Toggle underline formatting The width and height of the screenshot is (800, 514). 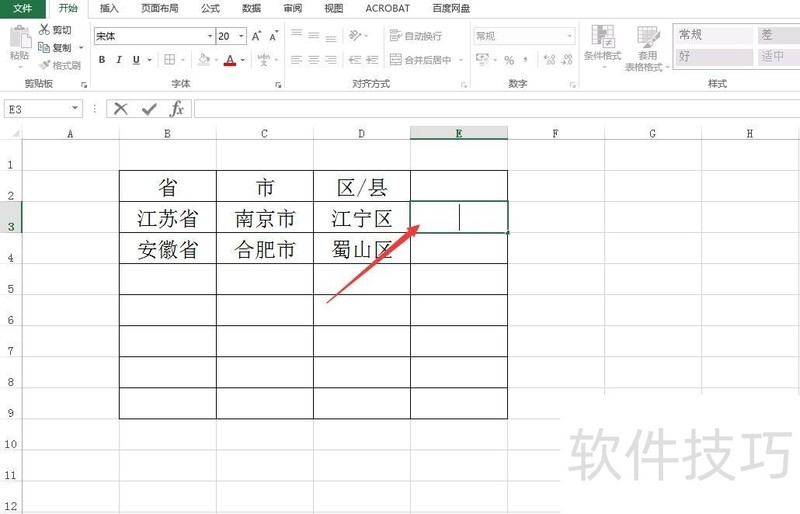pyautogui.click(x=136, y=60)
